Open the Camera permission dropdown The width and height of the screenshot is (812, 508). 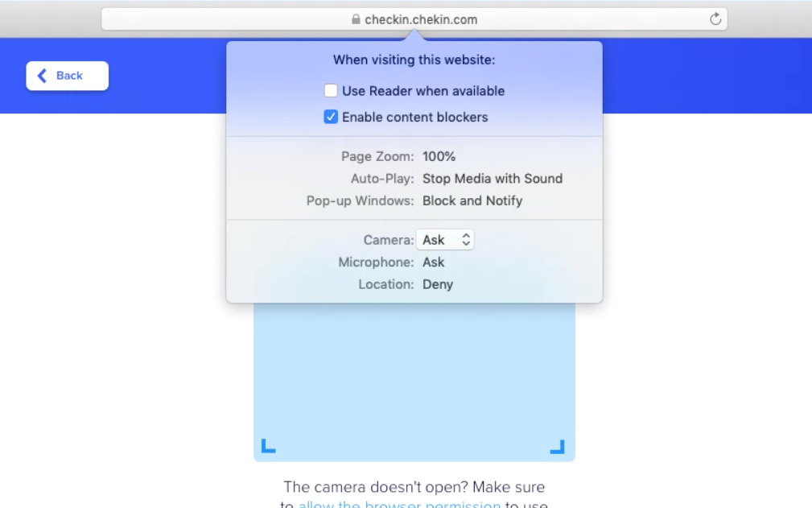coord(445,240)
